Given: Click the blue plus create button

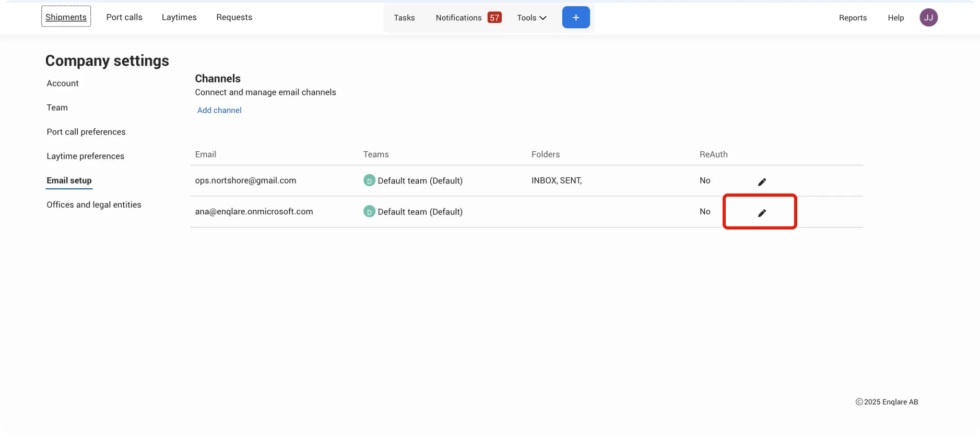Looking at the screenshot, I should [x=576, y=17].
